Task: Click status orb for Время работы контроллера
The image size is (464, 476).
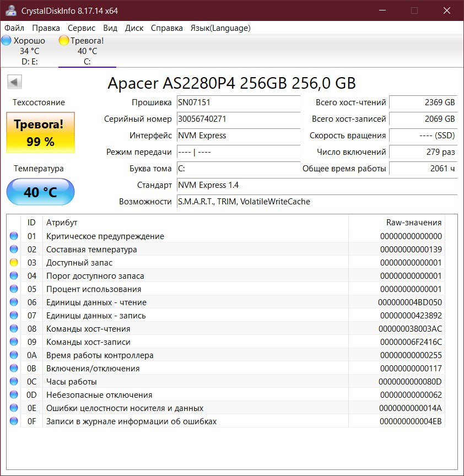Action: tap(14, 355)
